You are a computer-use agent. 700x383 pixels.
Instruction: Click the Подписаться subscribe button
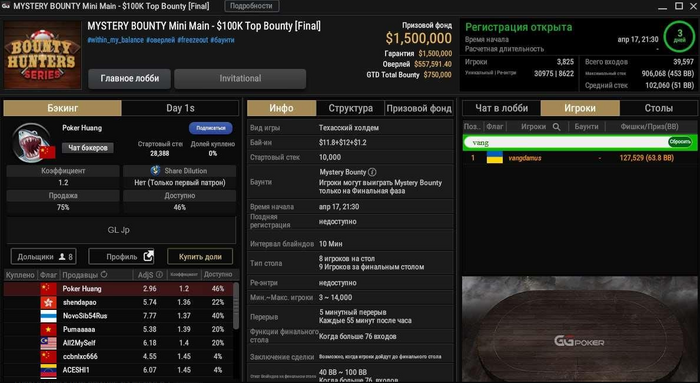click(211, 128)
